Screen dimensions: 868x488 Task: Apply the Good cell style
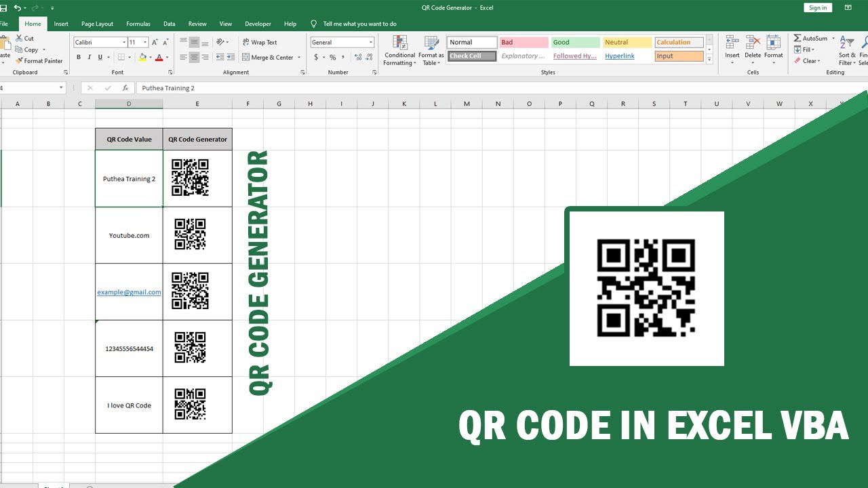pyautogui.click(x=575, y=42)
